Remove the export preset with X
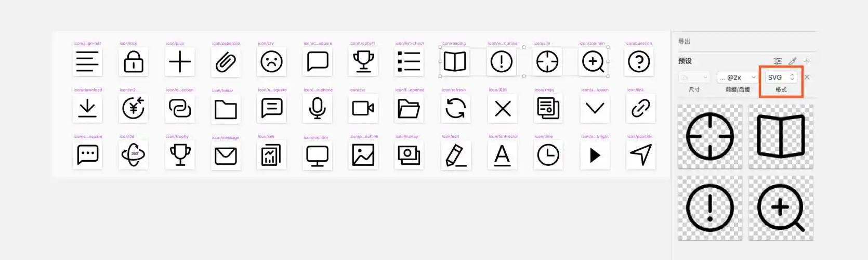This screenshot has height=260, width=868. point(807,77)
